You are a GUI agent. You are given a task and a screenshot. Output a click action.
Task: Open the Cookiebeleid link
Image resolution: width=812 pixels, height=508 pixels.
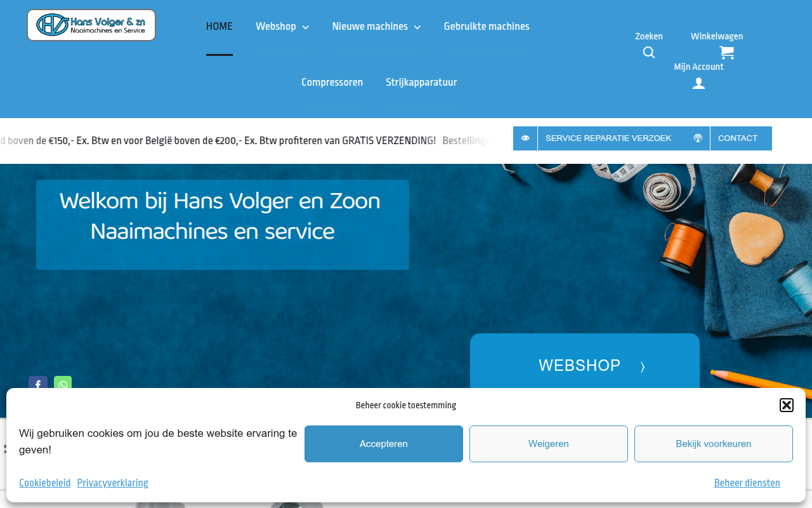pos(45,483)
